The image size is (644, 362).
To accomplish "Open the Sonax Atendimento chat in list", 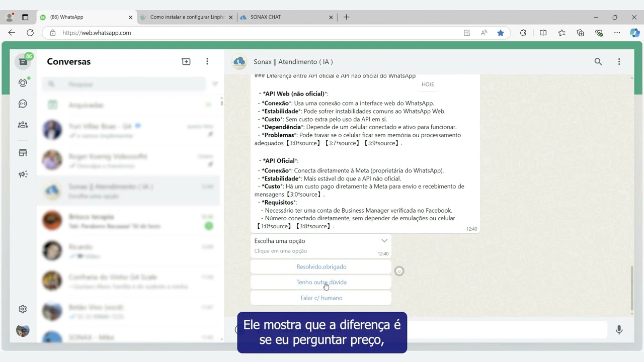I will click(x=128, y=191).
